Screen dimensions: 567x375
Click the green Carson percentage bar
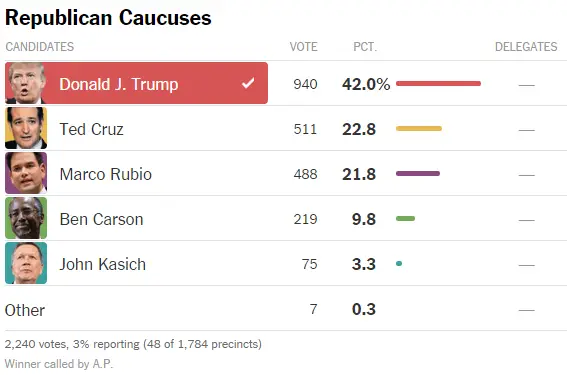(x=405, y=218)
